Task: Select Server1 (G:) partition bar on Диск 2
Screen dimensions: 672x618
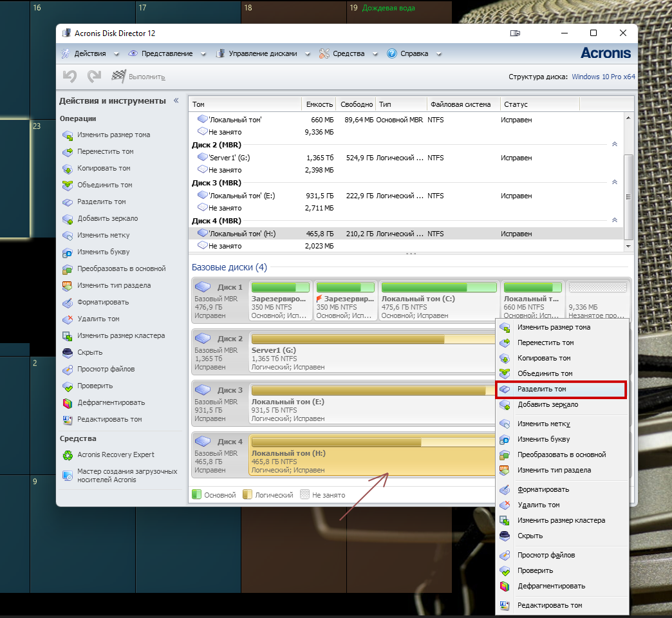Action: point(372,353)
